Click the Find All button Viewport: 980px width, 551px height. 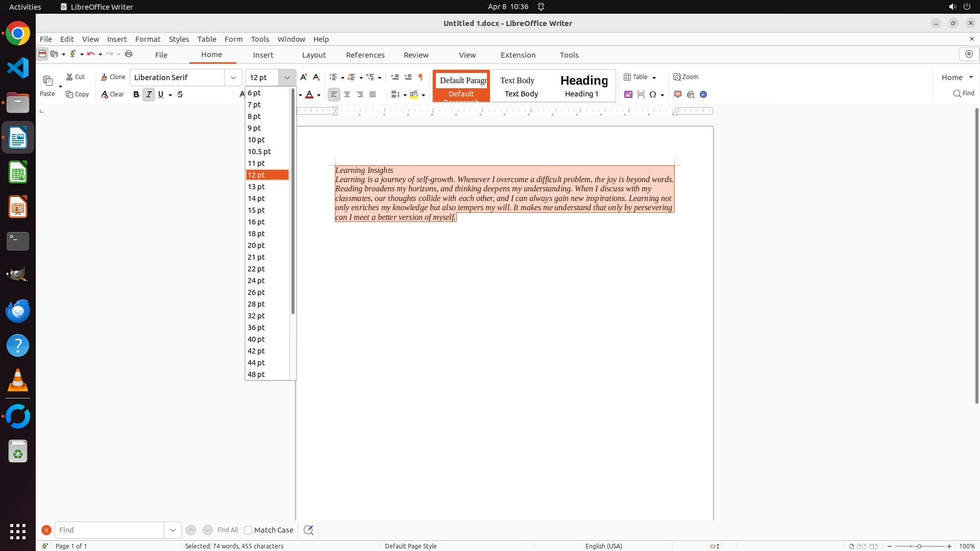click(x=227, y=530)
